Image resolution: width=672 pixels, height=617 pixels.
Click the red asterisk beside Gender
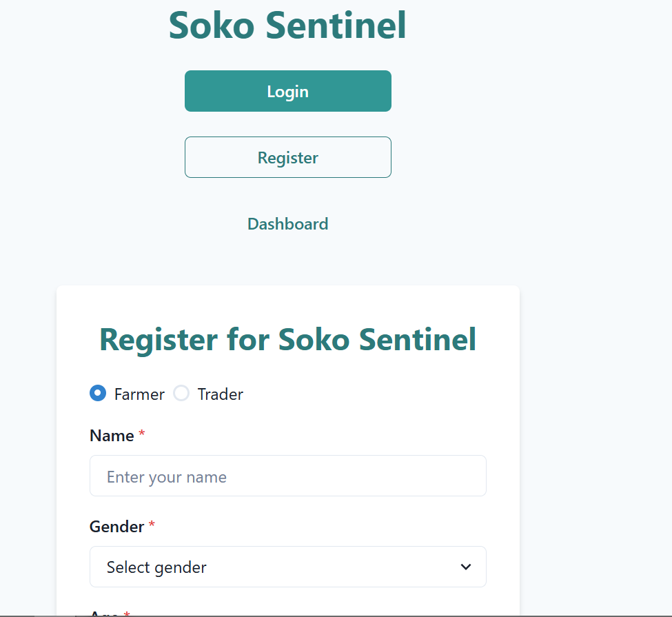tap(152, 525)
